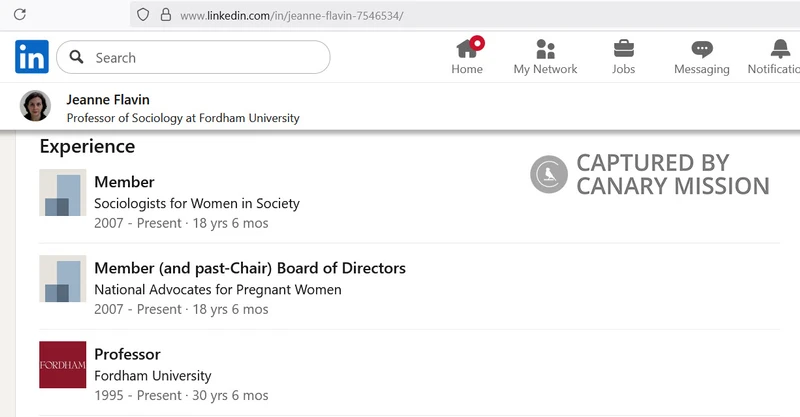Open Notifications bell icon
The width and height of the screenshot is (800, 417).
point(780,49)
